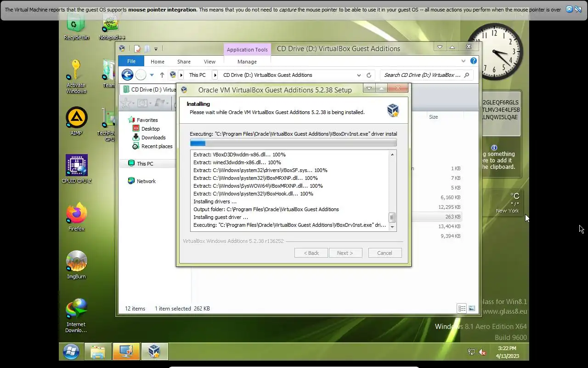Click the install log scrollbar thumb

392,217
